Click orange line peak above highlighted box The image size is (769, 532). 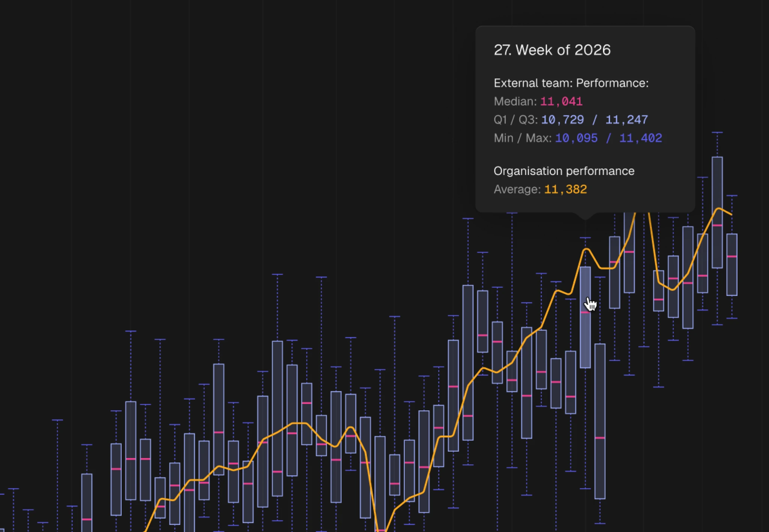coord(586,249)
